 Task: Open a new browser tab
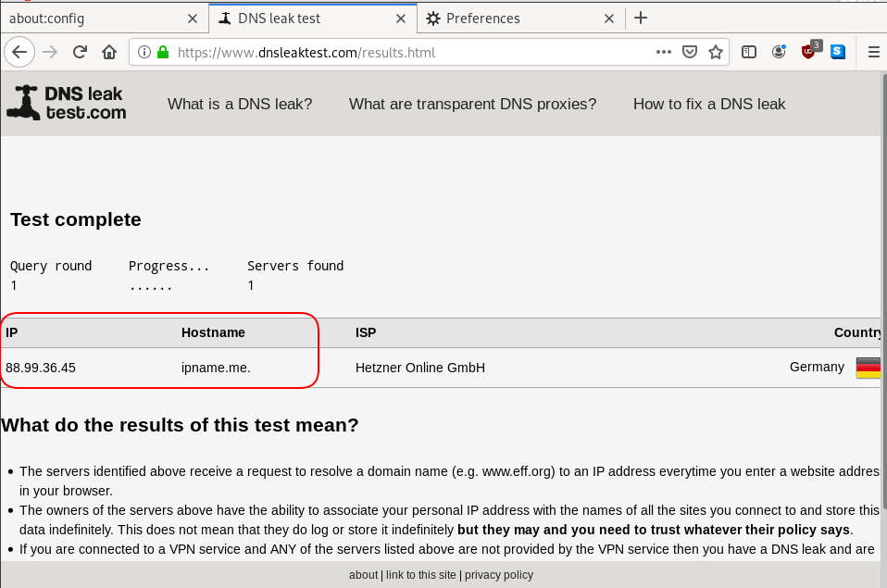tap(641, 19)
